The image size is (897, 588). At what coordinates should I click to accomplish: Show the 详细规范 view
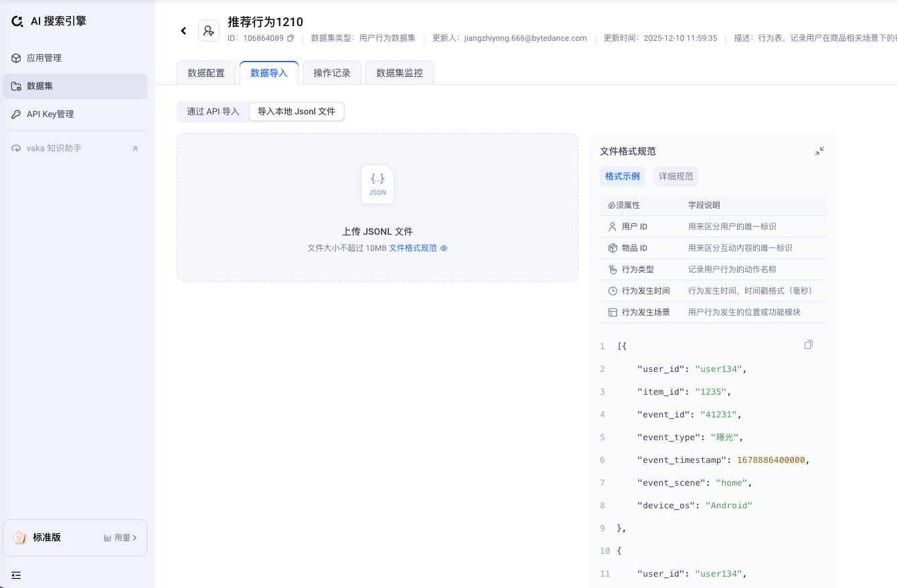(676, 177)
